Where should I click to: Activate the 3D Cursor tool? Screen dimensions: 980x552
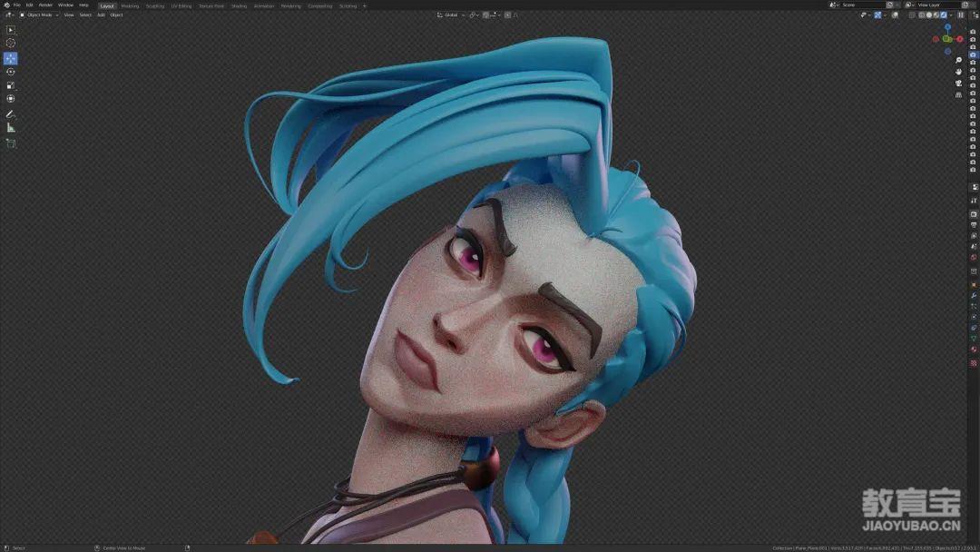coord(11,44)
